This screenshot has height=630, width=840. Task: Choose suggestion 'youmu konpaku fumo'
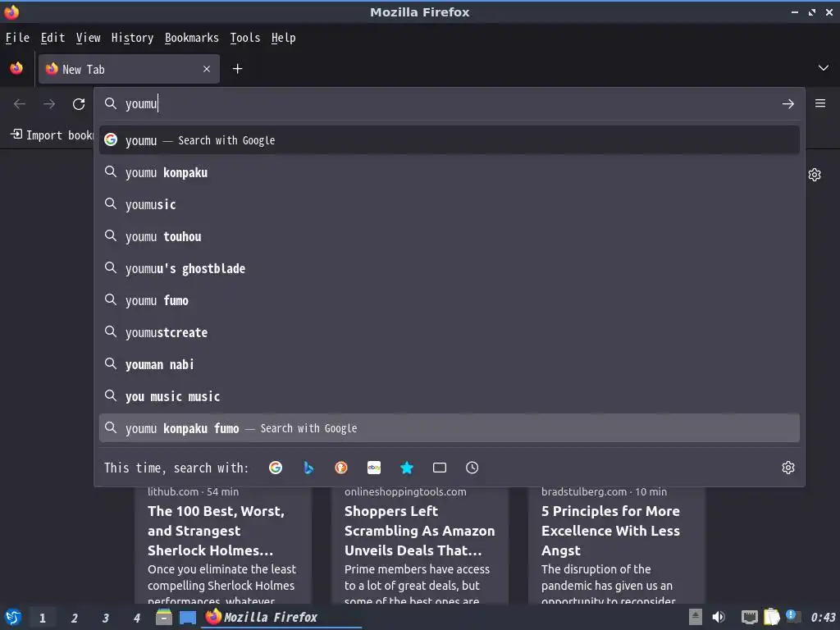click(449, 428)
